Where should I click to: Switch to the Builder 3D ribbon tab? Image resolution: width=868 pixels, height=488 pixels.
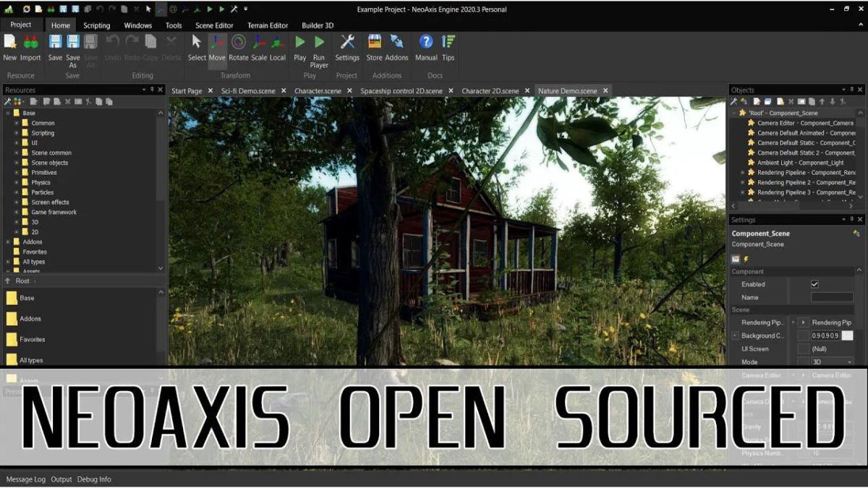(318, 25)
